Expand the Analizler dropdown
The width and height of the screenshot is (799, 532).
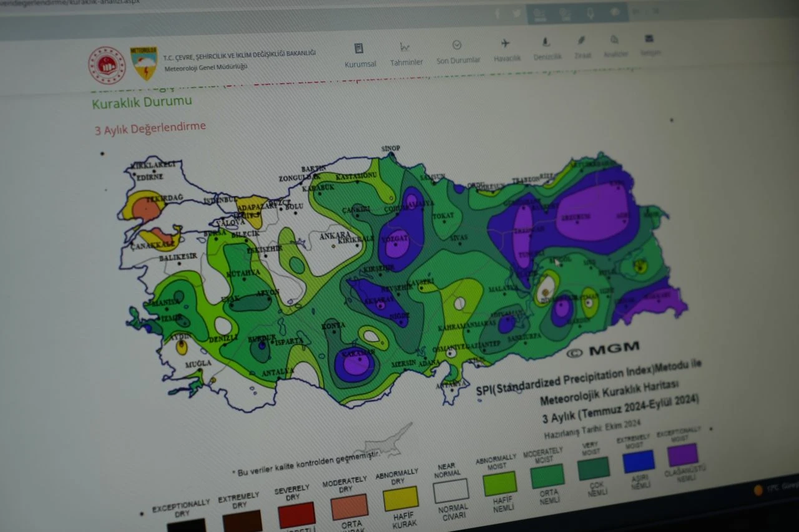616,54
